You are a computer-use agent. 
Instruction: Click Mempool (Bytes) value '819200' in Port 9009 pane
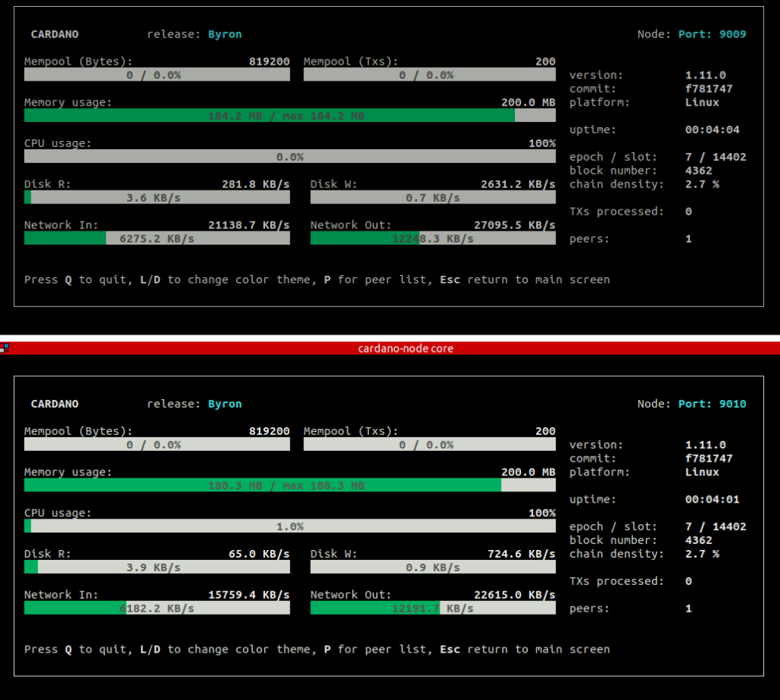pos(269,61)
